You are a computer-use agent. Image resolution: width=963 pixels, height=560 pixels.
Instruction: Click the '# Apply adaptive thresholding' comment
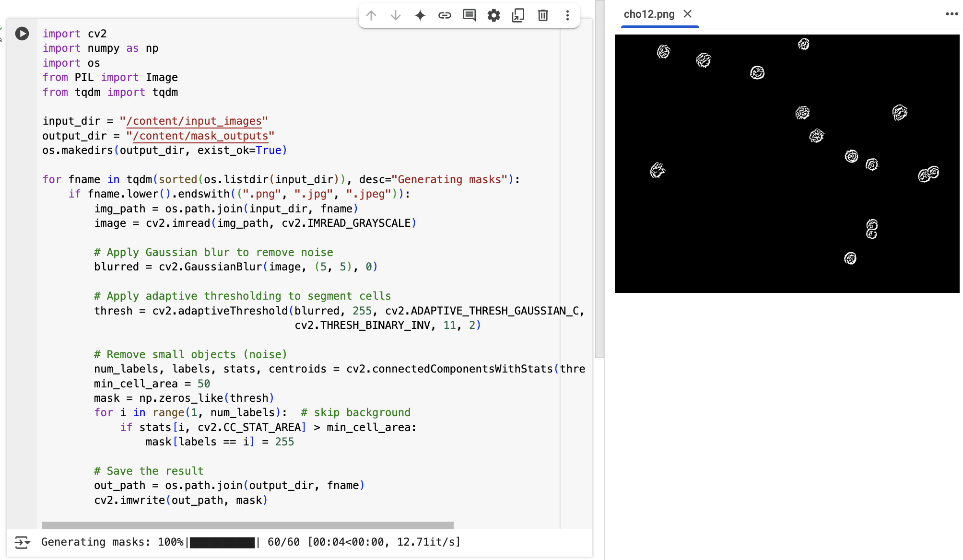pos(243,296)
